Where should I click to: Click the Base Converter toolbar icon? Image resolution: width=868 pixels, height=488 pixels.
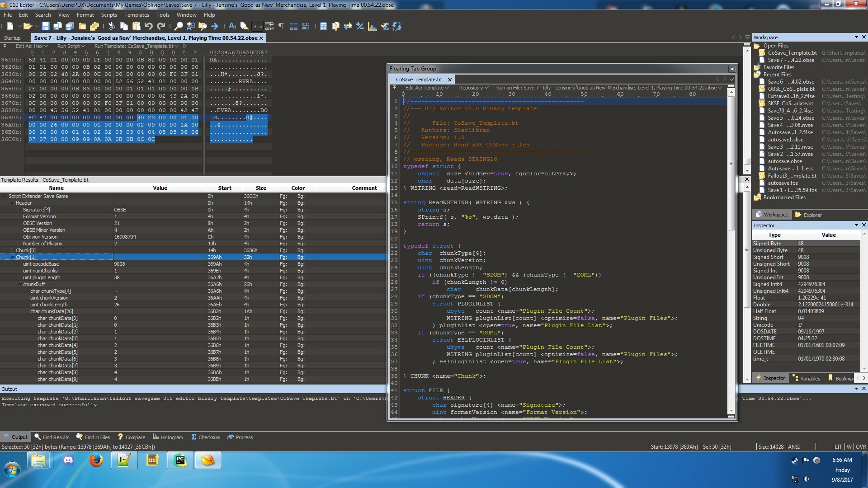(x=397, y=26)
